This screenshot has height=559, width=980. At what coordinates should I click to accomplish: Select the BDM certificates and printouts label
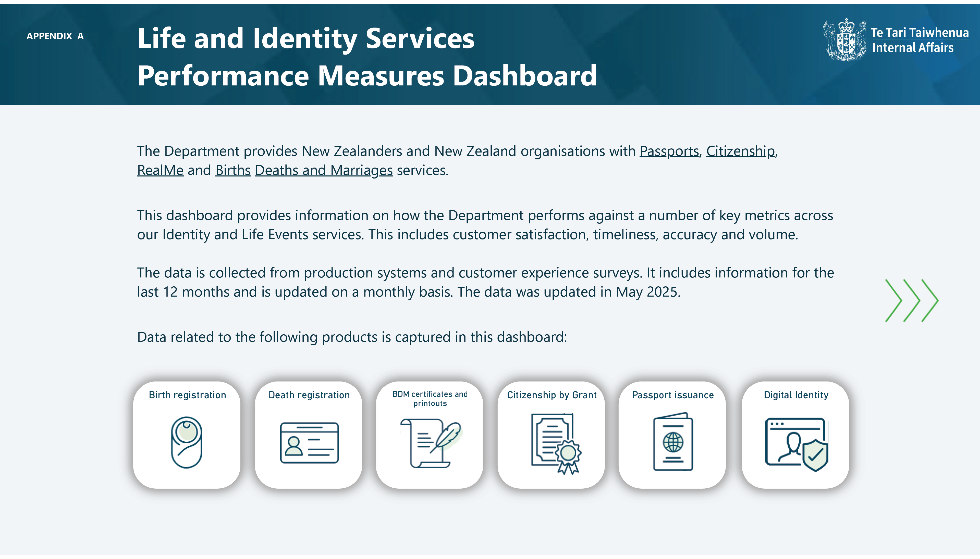430,399
